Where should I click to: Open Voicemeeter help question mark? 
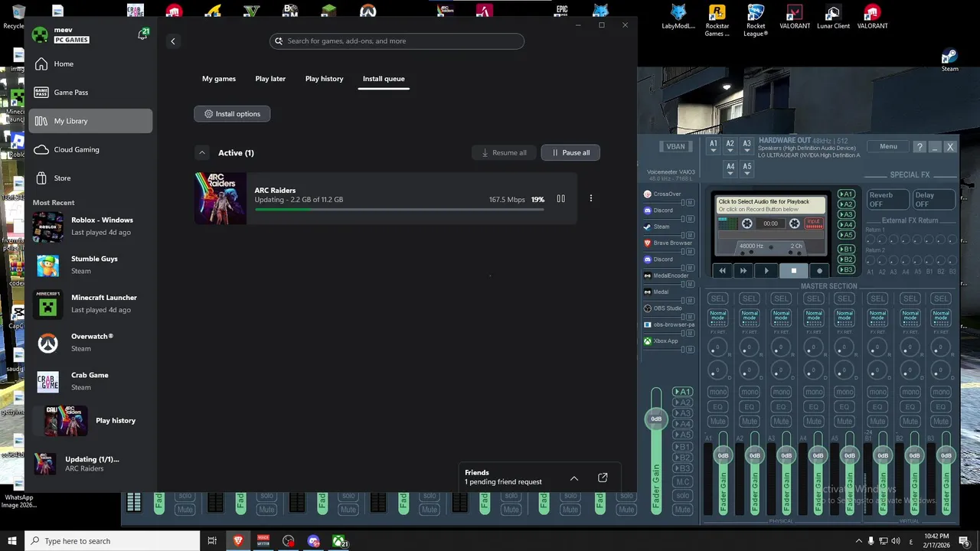920,147
